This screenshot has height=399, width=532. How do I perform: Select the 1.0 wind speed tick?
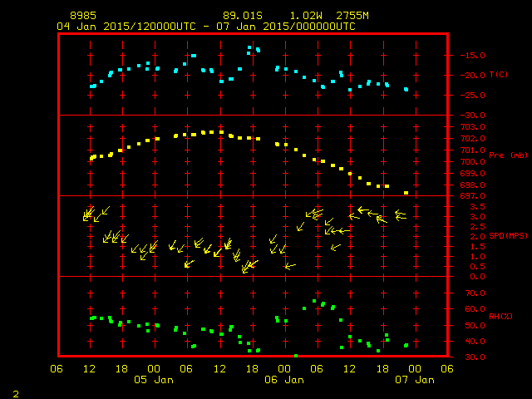[x=477, y=257]
